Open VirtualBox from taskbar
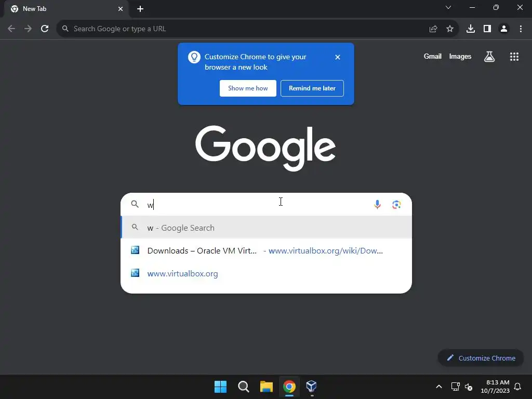 [x=312, y=387]
